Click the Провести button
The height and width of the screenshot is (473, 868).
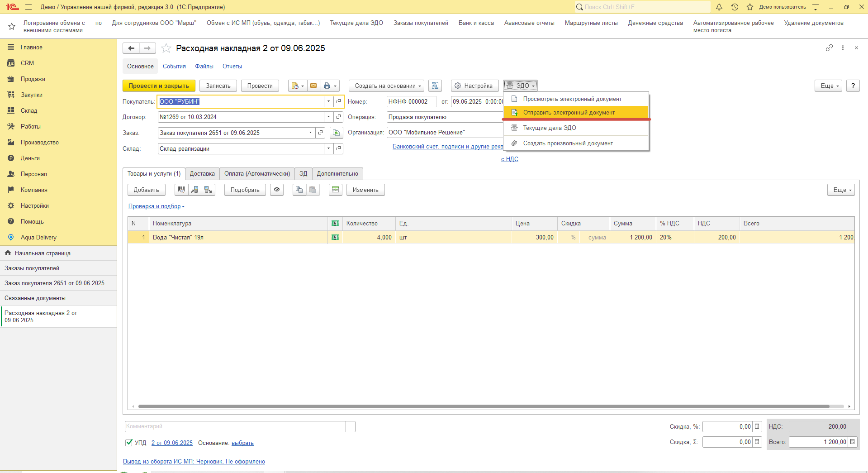260,86
